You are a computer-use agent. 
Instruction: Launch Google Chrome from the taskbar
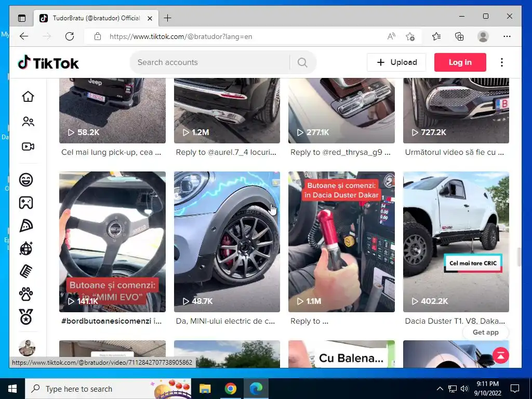pos(230,389)
